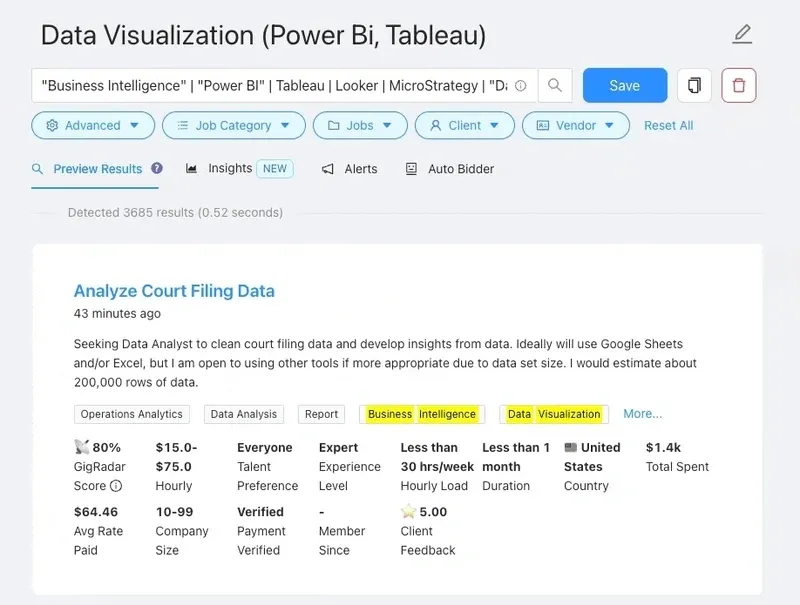Click the GigRadar Score info icon
Viewport: 800px width, 605px height.
(116, 486)
